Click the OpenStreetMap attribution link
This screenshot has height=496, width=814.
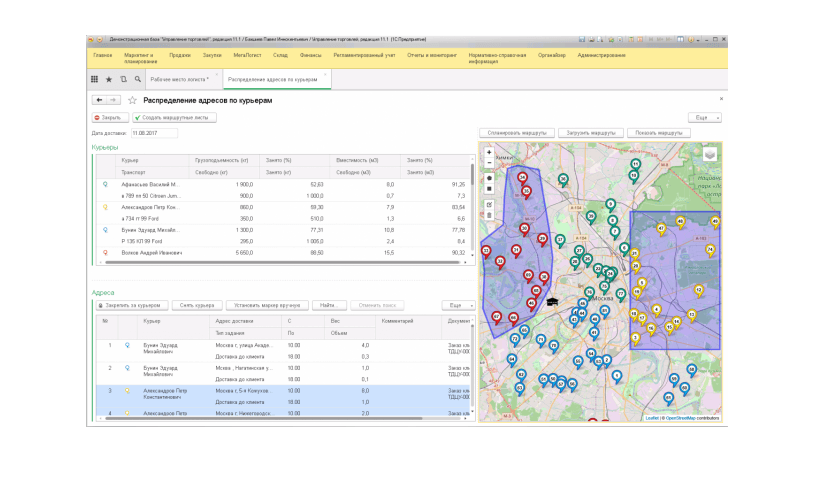[x=680, y=418]
